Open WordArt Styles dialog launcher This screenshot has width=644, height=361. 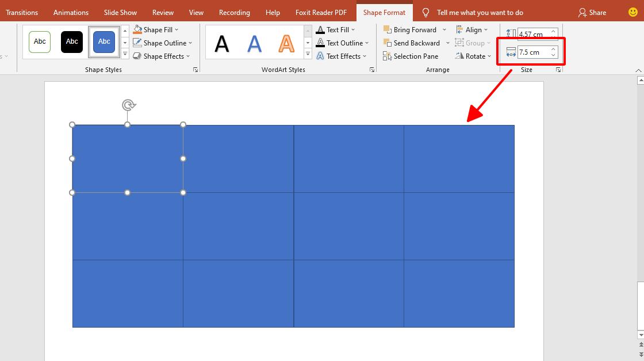[372, 70]
